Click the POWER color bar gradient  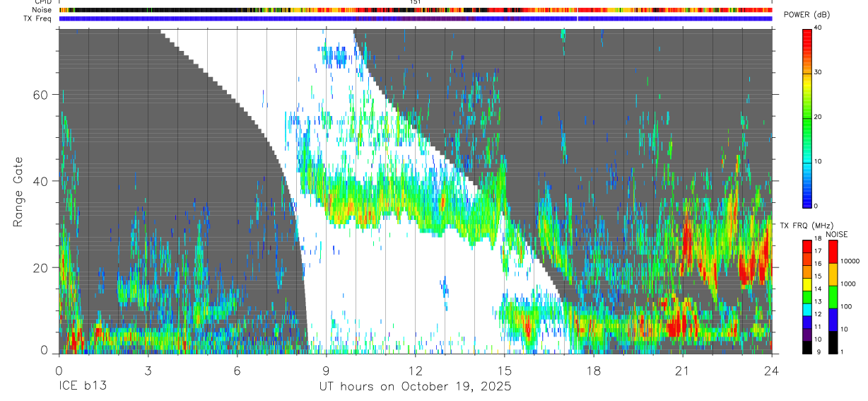[x=807, y=117]
